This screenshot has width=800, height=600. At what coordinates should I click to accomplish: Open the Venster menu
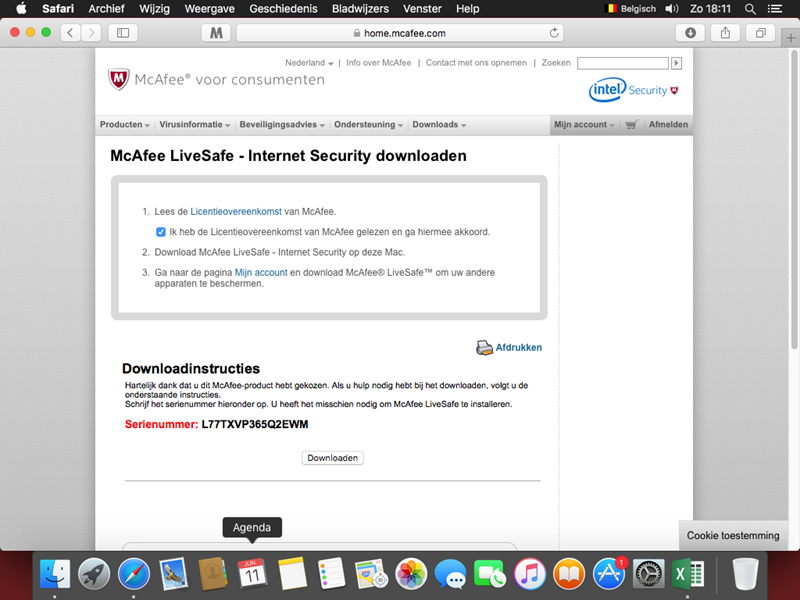click(422, 9)
